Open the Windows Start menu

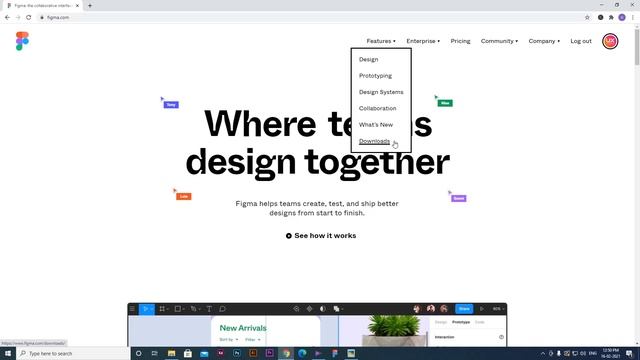(8, 353)
